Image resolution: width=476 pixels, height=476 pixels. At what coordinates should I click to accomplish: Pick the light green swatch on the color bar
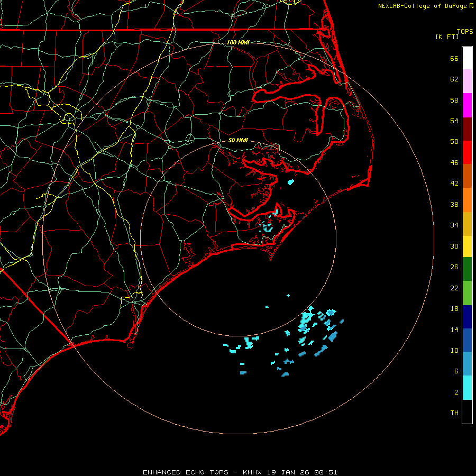[467, 293]
